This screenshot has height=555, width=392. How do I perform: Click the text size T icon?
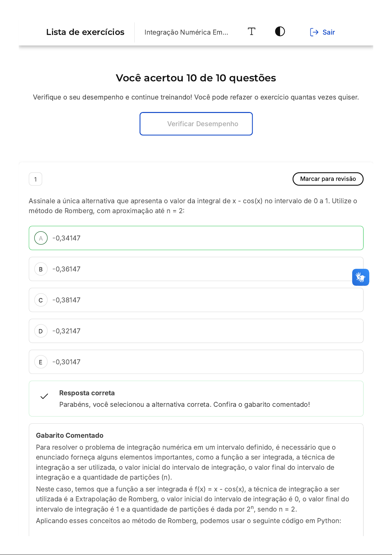(251, 32)
